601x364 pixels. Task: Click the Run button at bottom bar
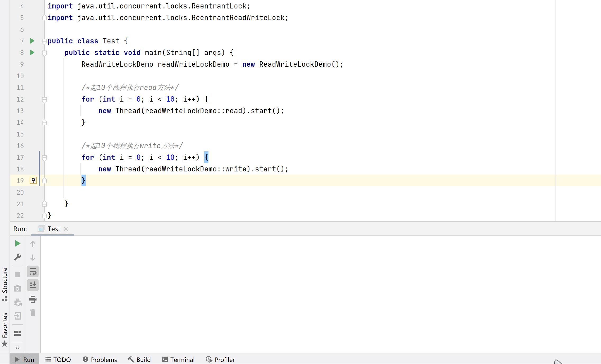25,360
